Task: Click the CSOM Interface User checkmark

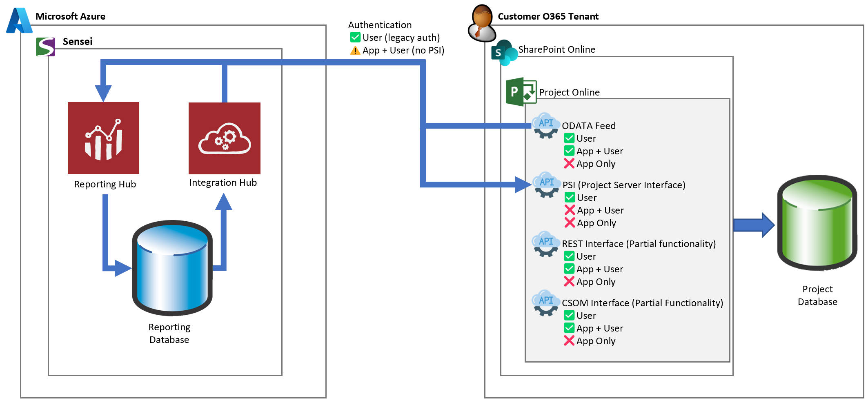Action: point(569,315)
